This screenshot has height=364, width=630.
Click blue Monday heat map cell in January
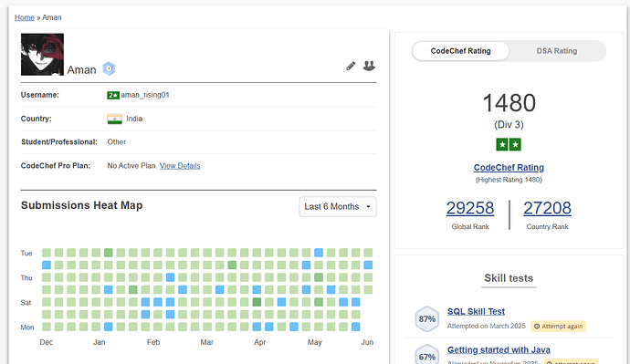tap(108, 327)
